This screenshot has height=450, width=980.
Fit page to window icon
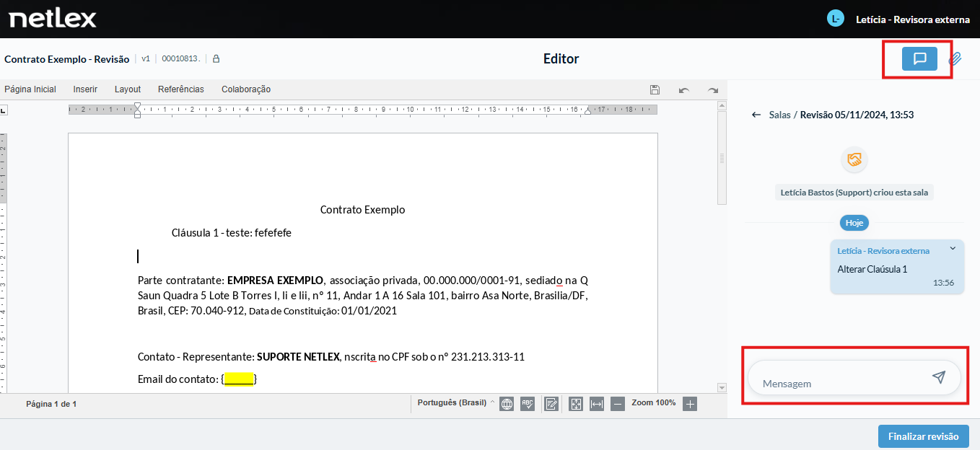[576, 404]
